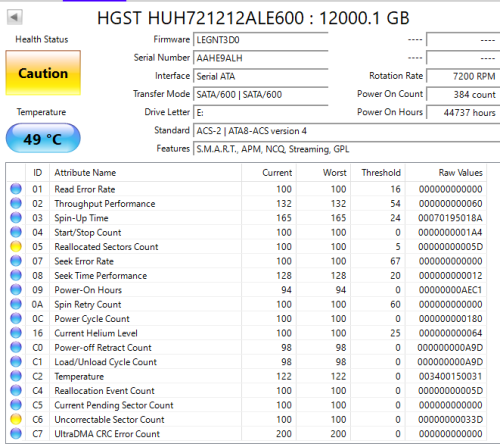This screenshot has height=447, width=500.
Task: Click current value 132 of Throughput Performance
Action: [x=284, y=204]
